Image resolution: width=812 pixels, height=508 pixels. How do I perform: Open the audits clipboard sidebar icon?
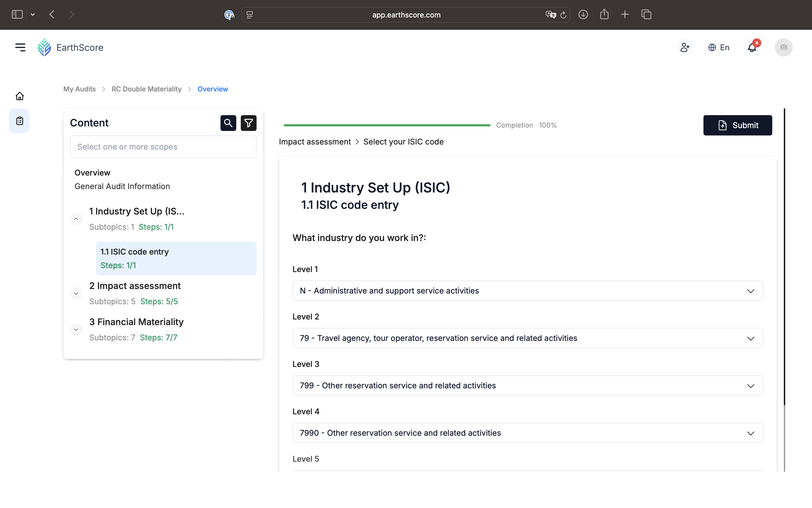[x=19, y=121]
